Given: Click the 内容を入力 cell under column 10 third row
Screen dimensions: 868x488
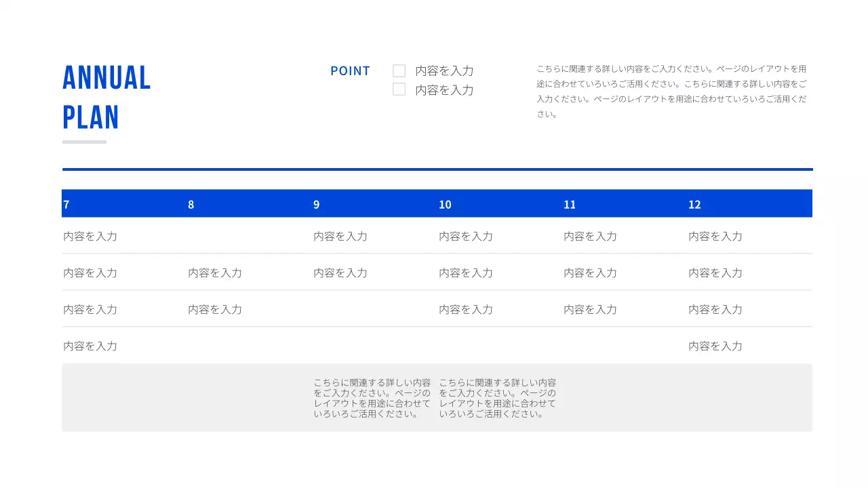Looking at the screenshot, I should click(x=465, y=309).
